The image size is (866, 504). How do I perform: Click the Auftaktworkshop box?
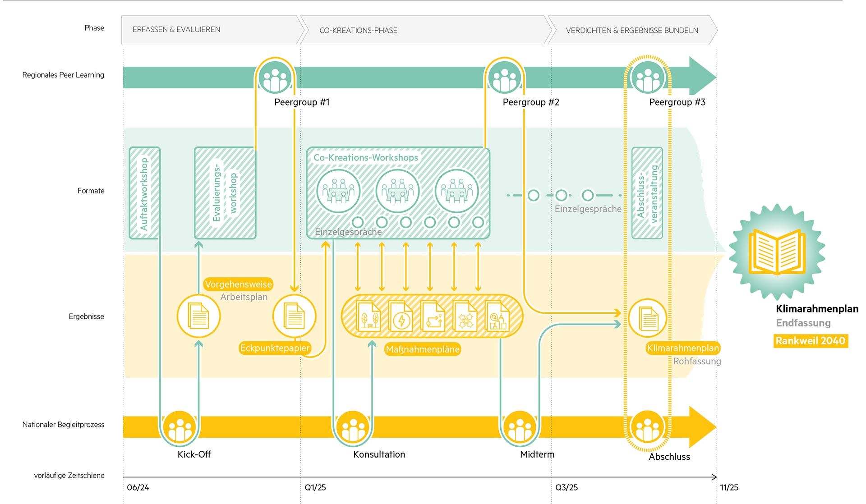144,193
